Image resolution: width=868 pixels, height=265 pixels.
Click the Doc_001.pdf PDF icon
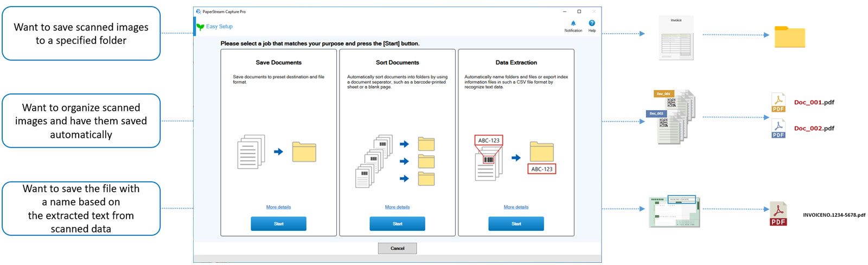click(778, 102)
